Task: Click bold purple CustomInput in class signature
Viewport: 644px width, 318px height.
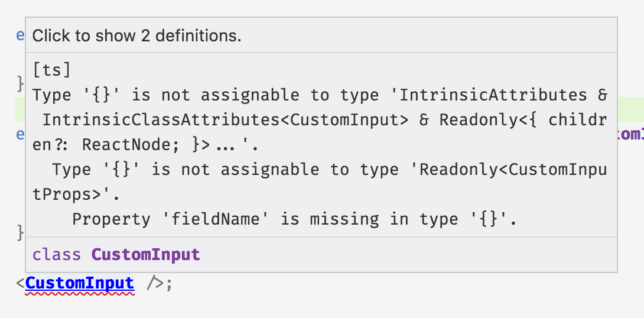Action: [x=145, y=255]
